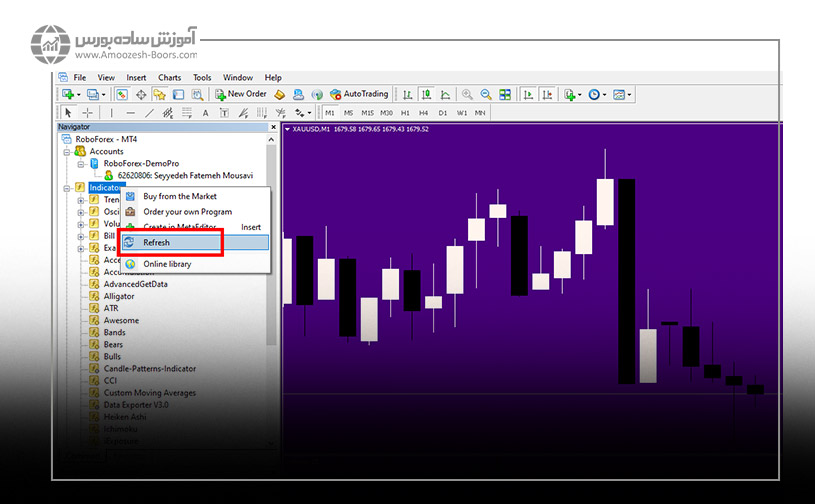Image resolution: width=815 pixels, height=504 pixels.
Task: Choose Refresh in the context menu
Action: tap(157, 242)
